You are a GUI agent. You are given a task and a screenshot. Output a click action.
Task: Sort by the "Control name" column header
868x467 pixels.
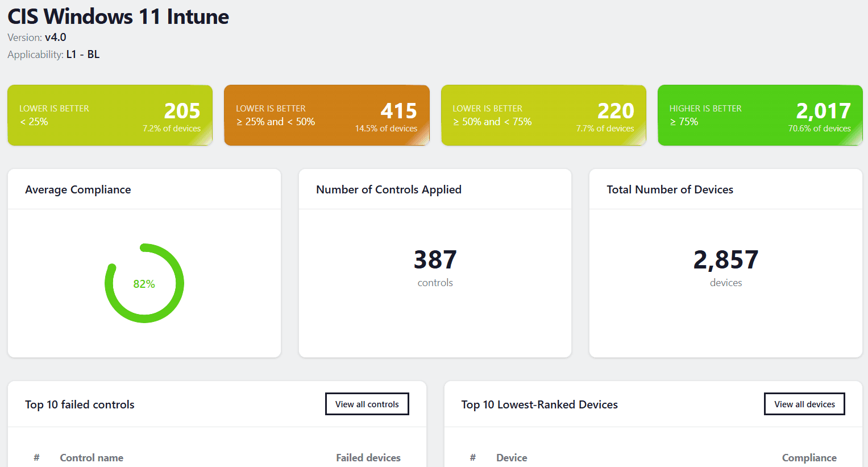(x=92, y=457)
